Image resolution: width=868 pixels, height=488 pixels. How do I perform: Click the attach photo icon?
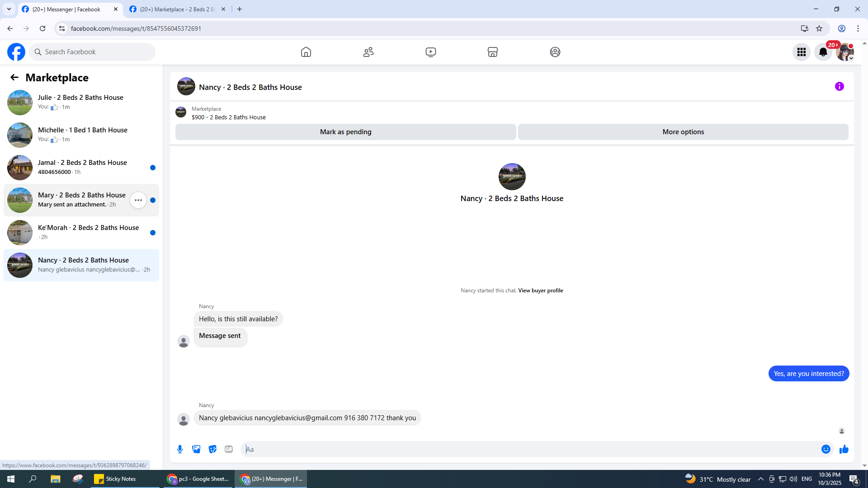click(196, 449)
